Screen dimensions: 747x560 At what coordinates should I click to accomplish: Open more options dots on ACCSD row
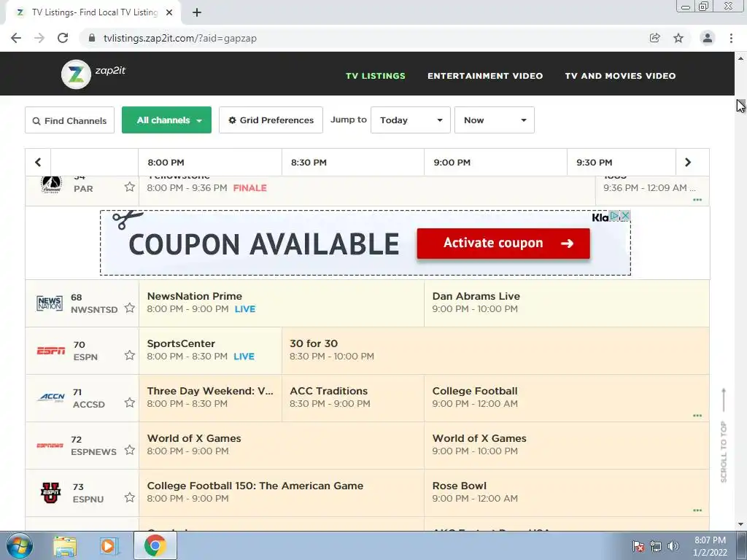coord(697,416)
